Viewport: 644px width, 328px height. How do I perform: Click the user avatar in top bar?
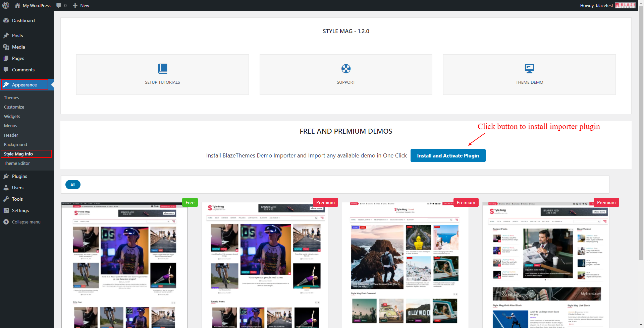[x=625, y=5]
